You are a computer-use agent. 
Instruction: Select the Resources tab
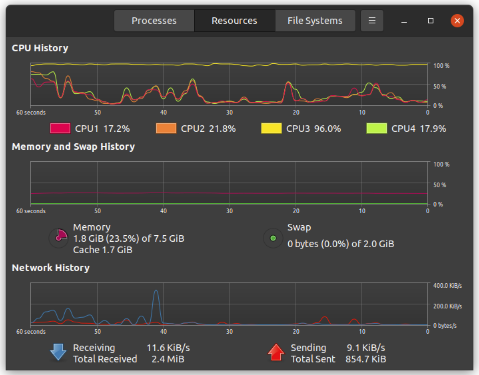235,21
